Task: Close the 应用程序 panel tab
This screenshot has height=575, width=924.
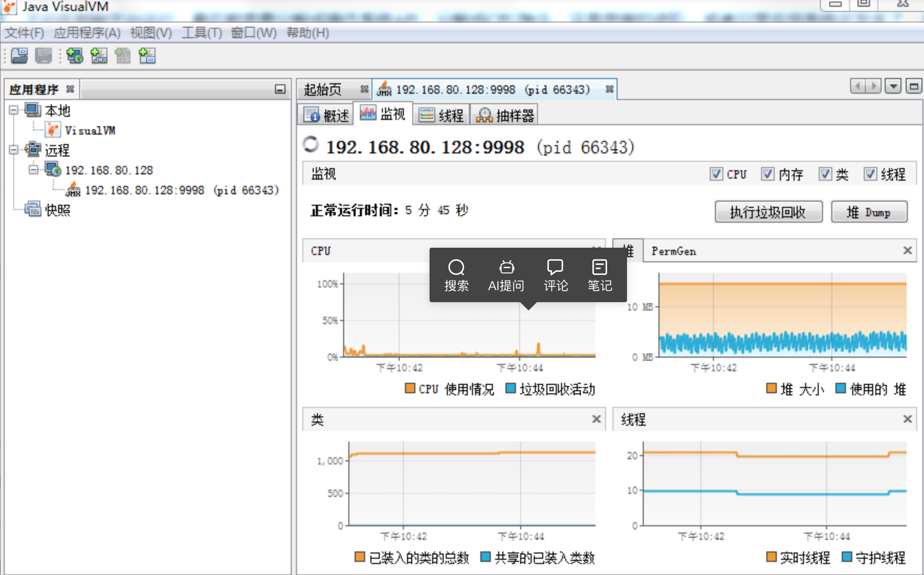Action: pos(70,89)
